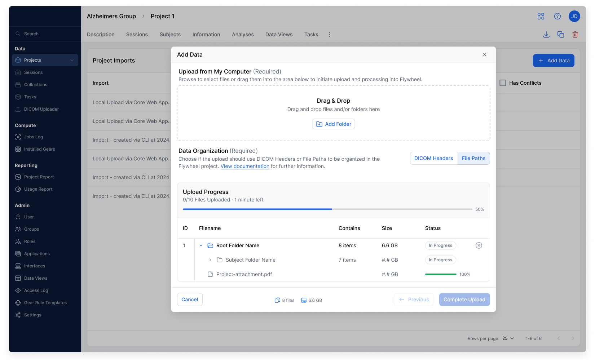Viewport: 595px width, 364px height.
Task: Open the User admin page
Action: [x=45, y=217]
